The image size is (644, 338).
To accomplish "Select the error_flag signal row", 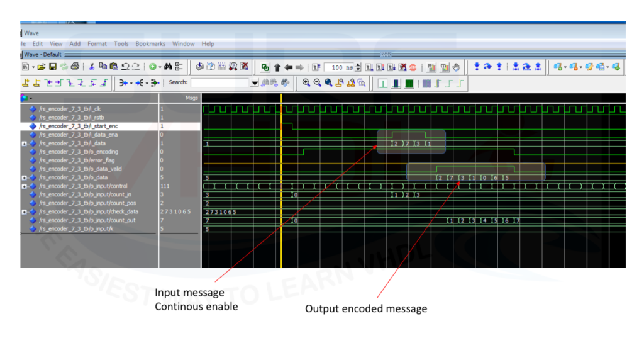I will click(89, 161).
